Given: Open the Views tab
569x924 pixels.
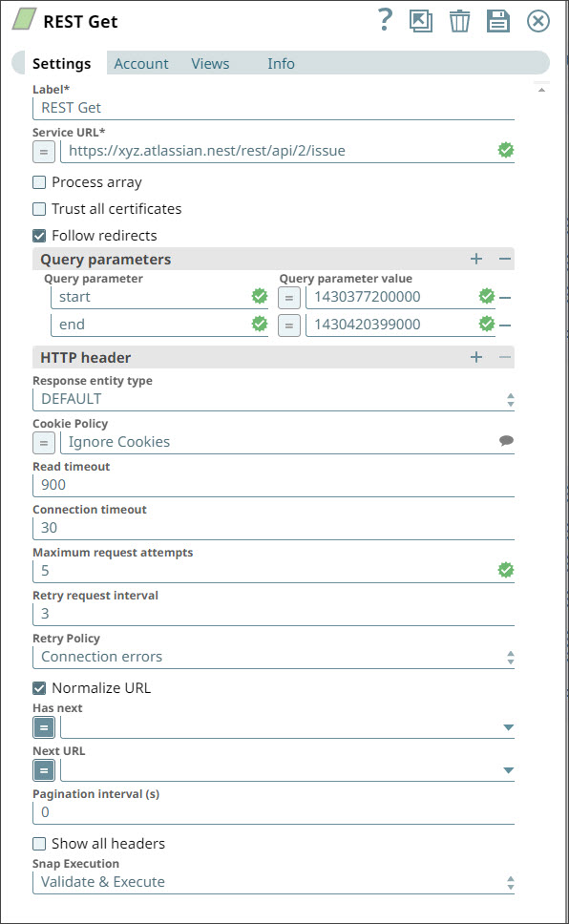Looking at the screenshot, I should 209,63.
